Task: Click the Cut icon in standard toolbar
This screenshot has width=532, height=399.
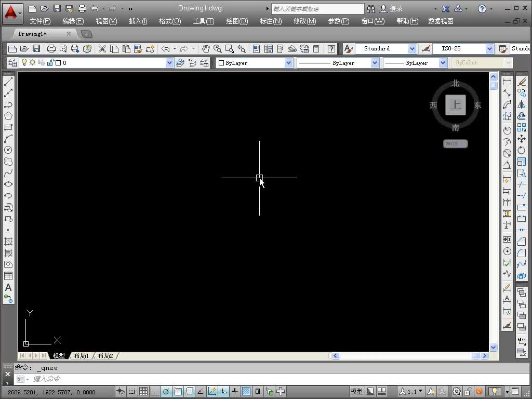Action: (102, 49)
